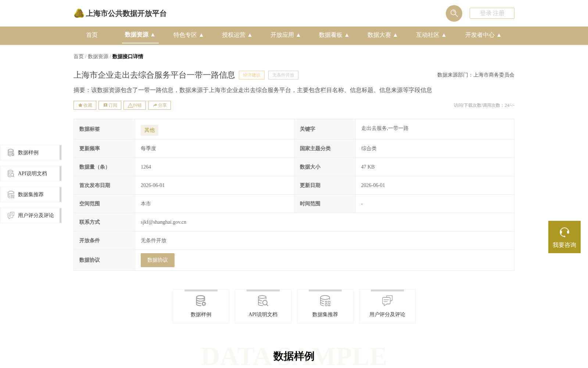Expand the 授权运营 menu arrow
The height and width of the screenshot is (368, 588).
pyautogui.click(x=250, y=35)
